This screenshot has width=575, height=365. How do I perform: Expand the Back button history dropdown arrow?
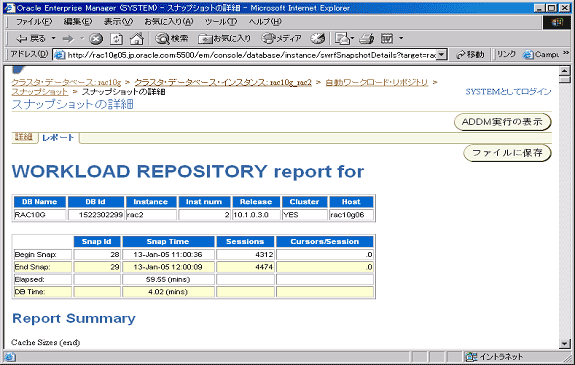click(x=53, y=38)
